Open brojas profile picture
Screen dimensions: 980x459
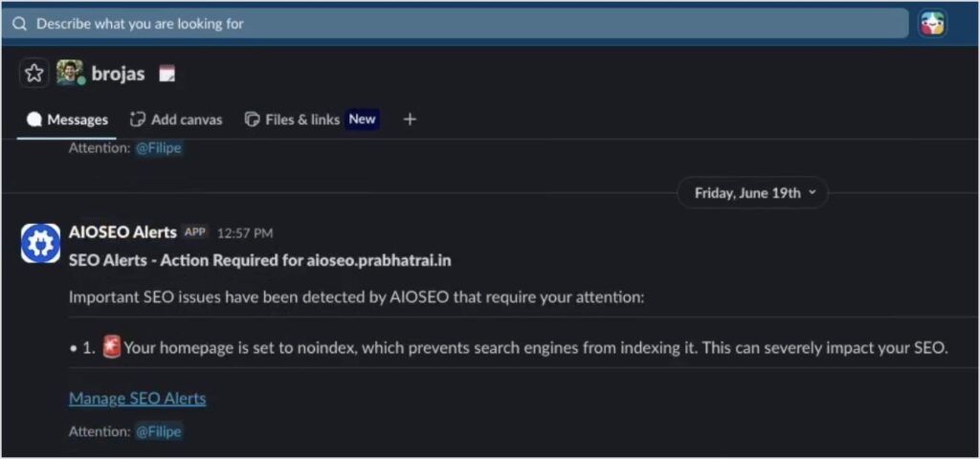coord(70,73)
